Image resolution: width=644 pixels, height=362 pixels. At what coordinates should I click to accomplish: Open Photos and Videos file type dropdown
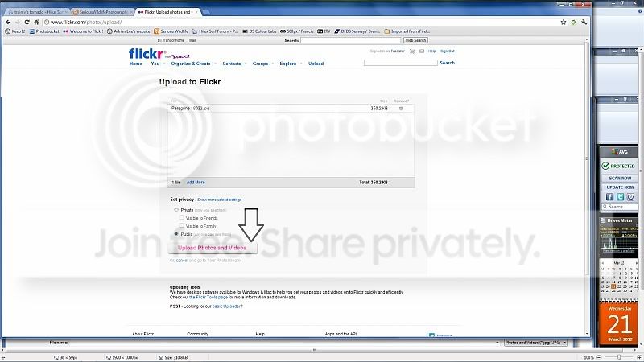point(535,343)
